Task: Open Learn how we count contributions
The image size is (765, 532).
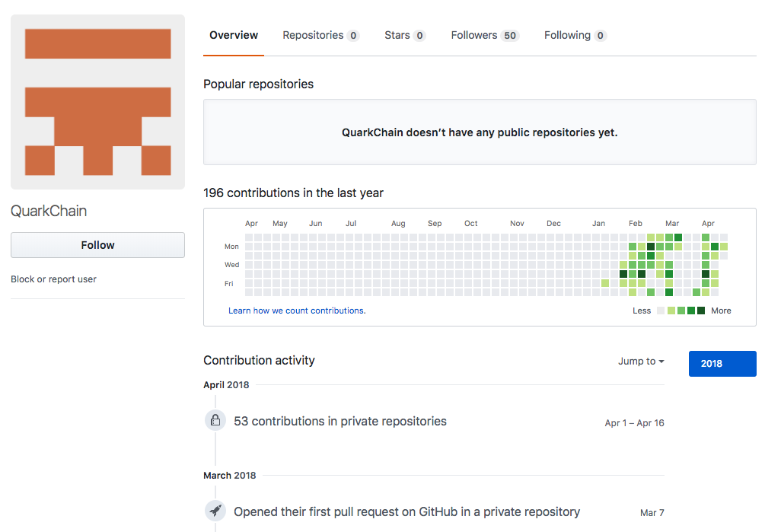Action: coord(296,310)
